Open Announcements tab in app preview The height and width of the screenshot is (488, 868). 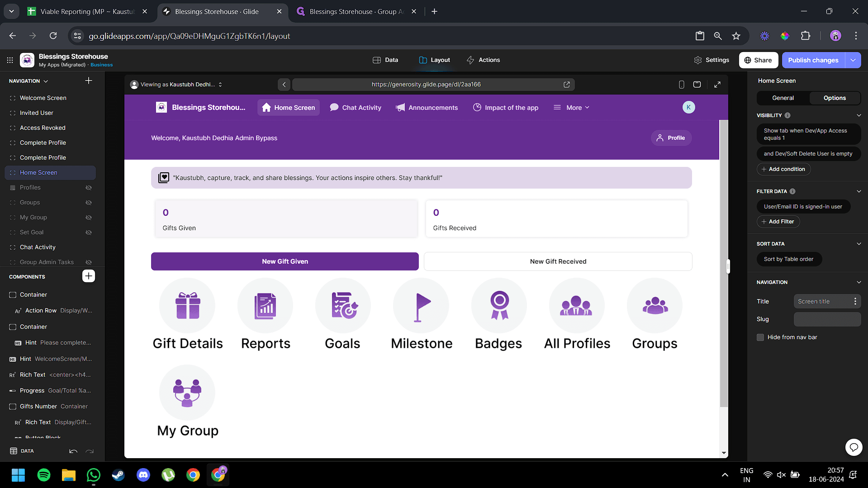427,108
